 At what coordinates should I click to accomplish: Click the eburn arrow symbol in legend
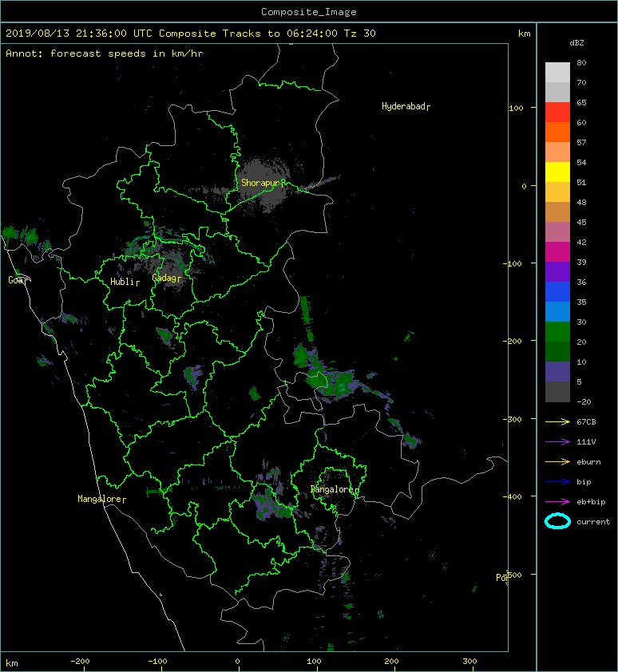click(557, 462)
